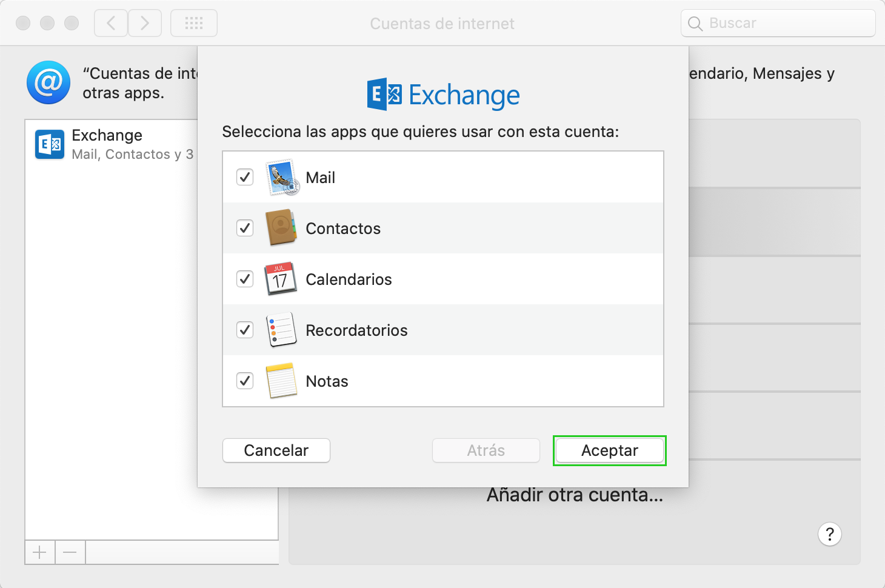The height and width of the screenshot is (588, 885).
Task: Remove account using the minus button
Action: pyautogui.click(x=70, y=552)
